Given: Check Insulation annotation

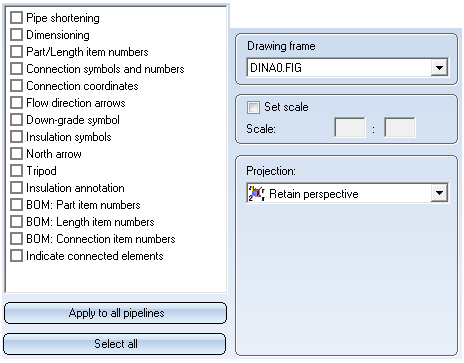Looking at the screenshot, I should click(x=16, y=188).
